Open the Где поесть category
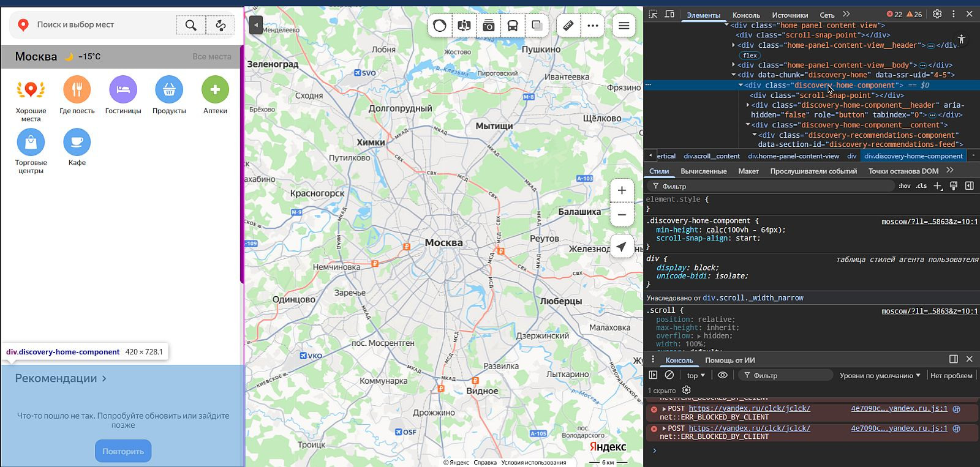 [x=77, y=95]
